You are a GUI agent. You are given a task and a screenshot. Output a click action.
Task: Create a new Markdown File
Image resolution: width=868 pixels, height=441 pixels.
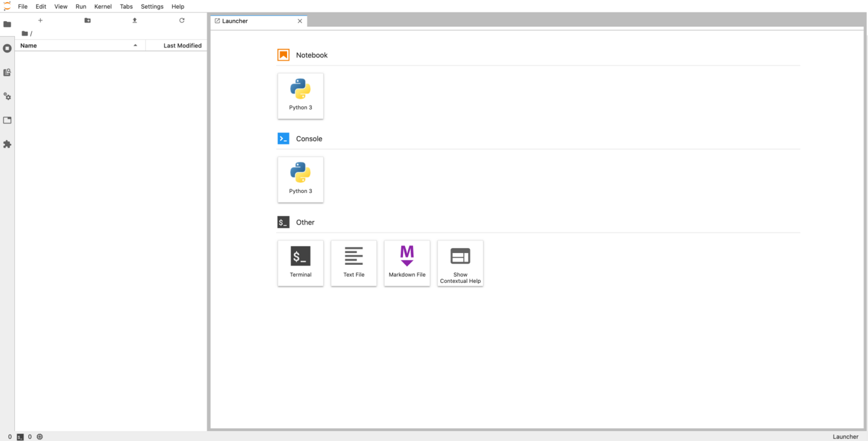(407, 263)
